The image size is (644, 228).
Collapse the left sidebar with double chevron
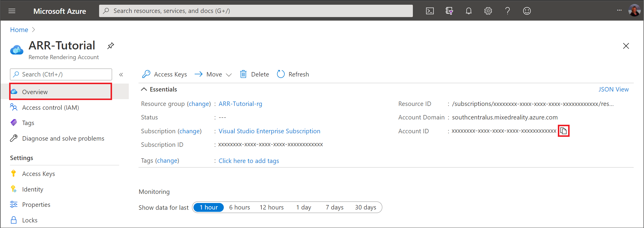121,74
